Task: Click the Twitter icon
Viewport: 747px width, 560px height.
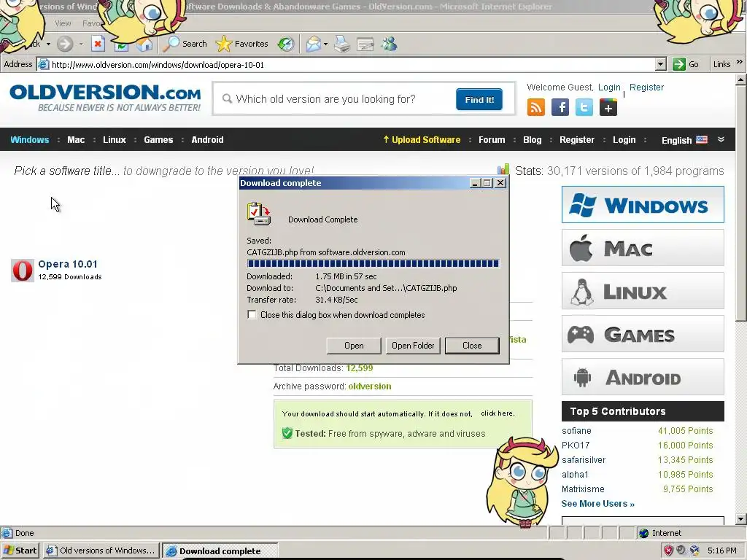Action: point(584,107)
